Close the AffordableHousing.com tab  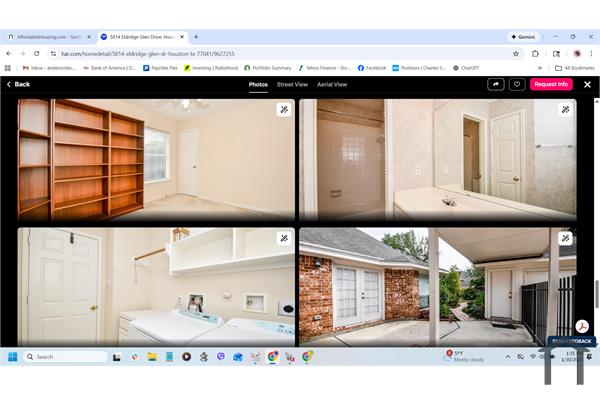coord(89,37)
